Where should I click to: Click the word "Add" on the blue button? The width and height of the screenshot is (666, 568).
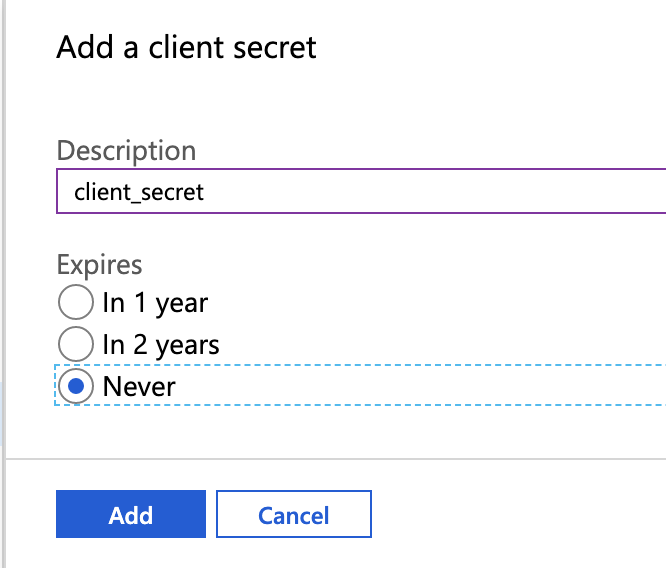coord(131,515)
